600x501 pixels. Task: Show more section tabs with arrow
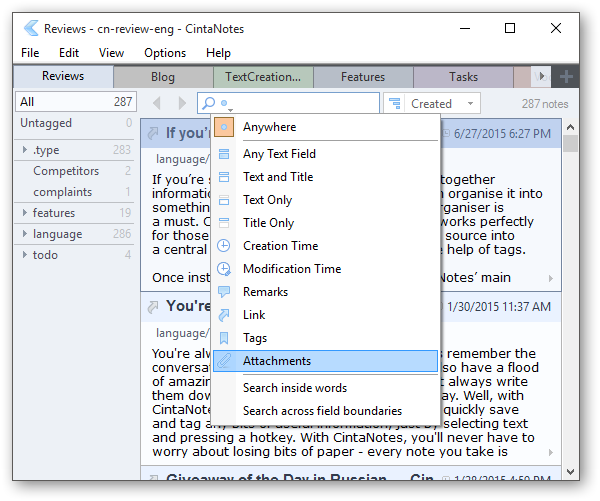click(541, 77)
